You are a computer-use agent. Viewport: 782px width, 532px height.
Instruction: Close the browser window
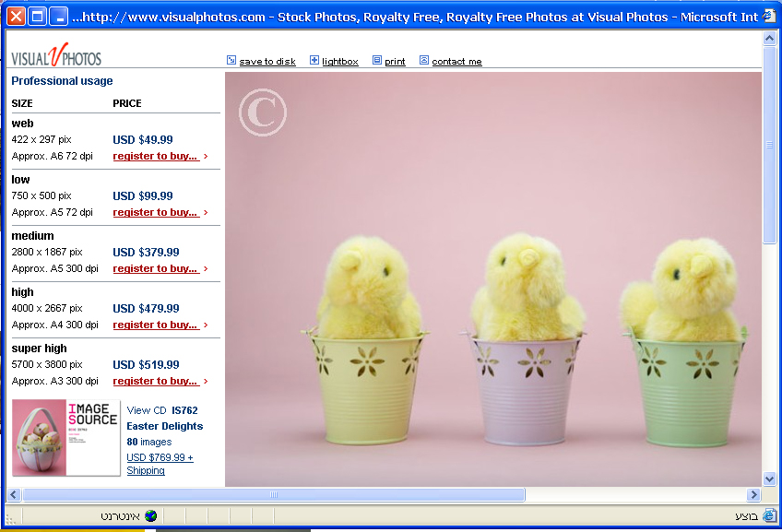[x=16, y=17]
